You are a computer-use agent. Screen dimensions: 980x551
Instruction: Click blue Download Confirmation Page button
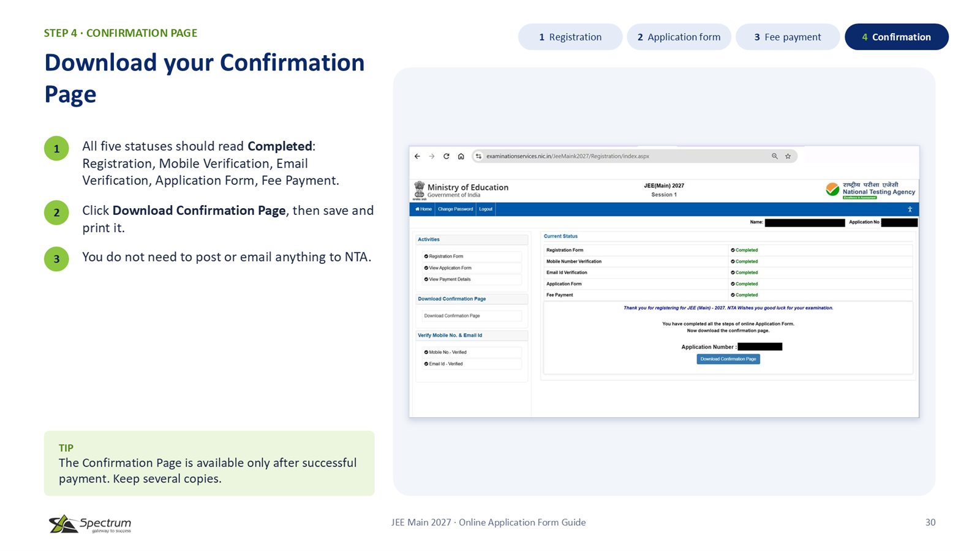[728, 359]
